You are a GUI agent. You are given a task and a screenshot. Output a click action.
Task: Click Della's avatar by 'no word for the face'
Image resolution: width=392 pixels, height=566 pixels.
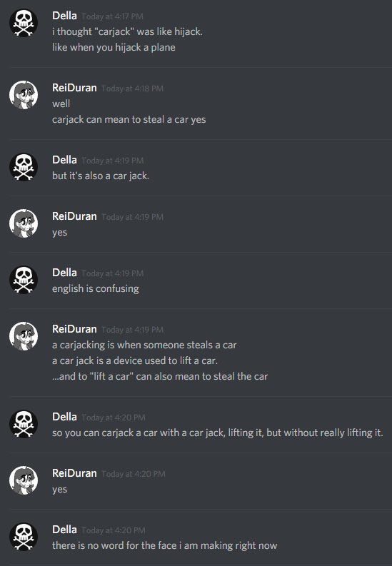click(x=24, y=537)
